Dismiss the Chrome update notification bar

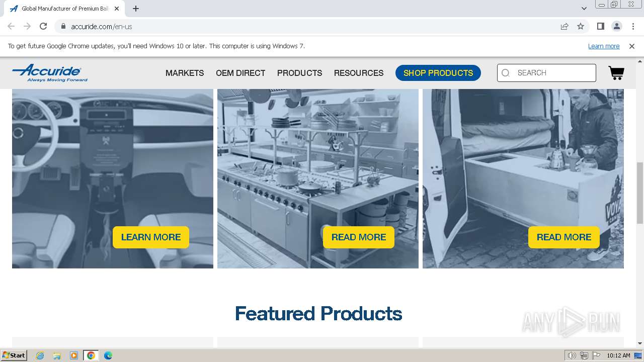632,46
